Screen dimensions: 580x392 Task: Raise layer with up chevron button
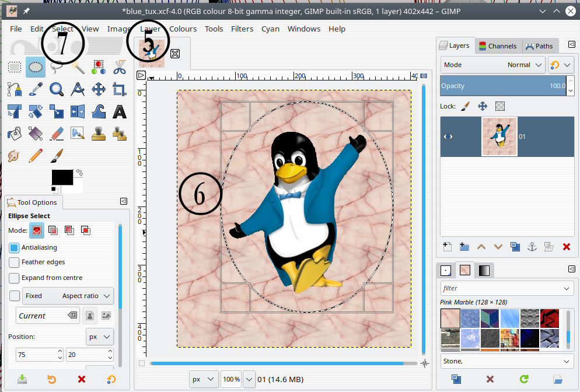481,247
